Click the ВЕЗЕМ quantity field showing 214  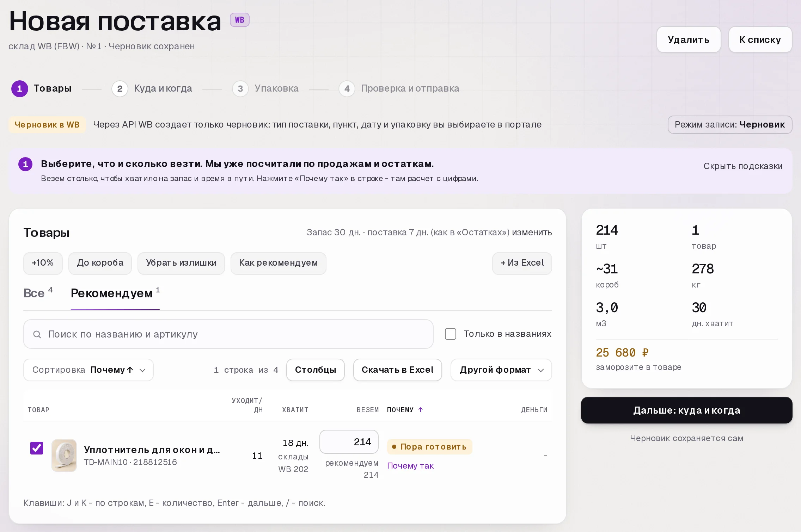(349, 442)
